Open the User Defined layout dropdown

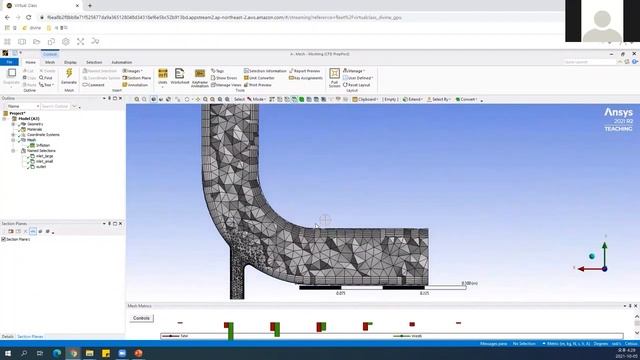coord(358,78)
